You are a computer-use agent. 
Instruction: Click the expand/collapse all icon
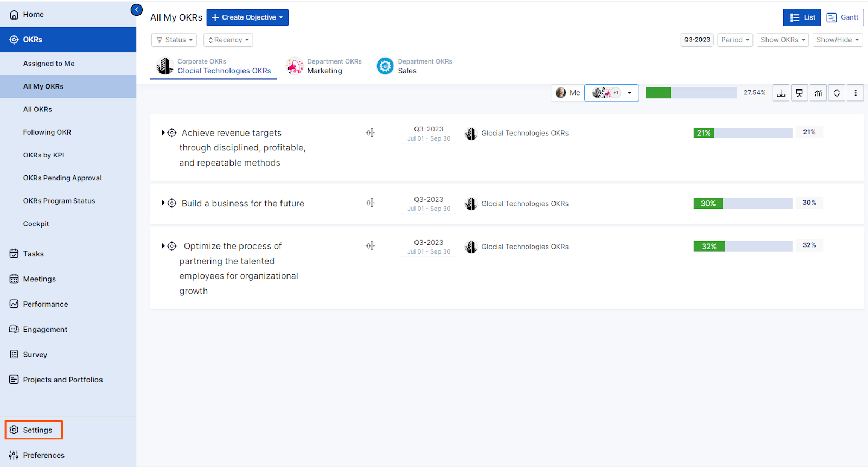837,93
